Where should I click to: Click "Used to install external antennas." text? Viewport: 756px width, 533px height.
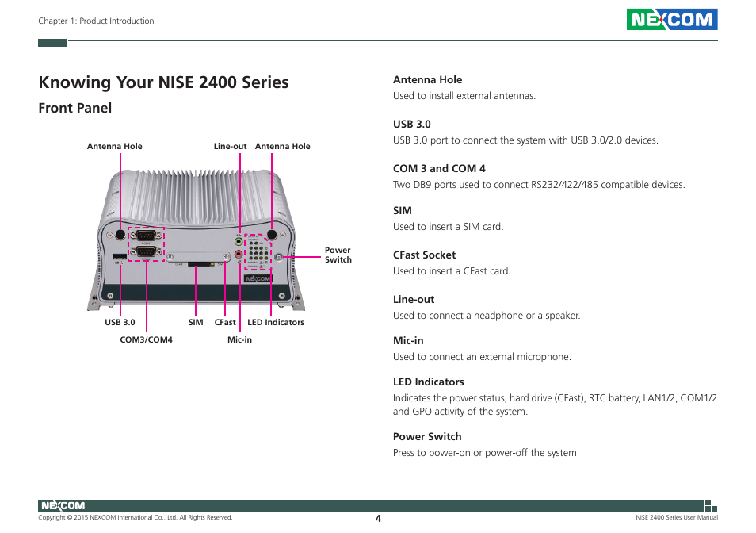tap(464, 95)
